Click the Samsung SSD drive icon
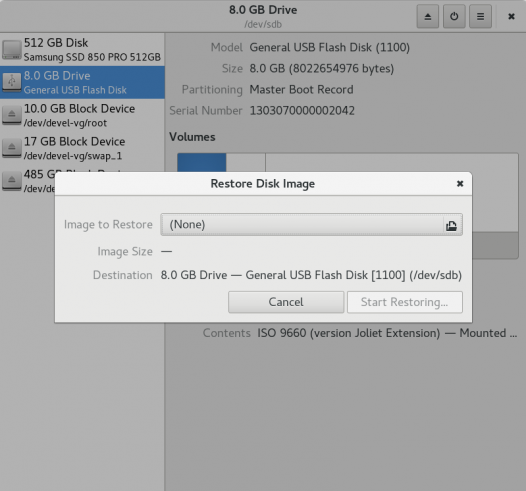Screen dimensions: 526x491 [12, 50]
